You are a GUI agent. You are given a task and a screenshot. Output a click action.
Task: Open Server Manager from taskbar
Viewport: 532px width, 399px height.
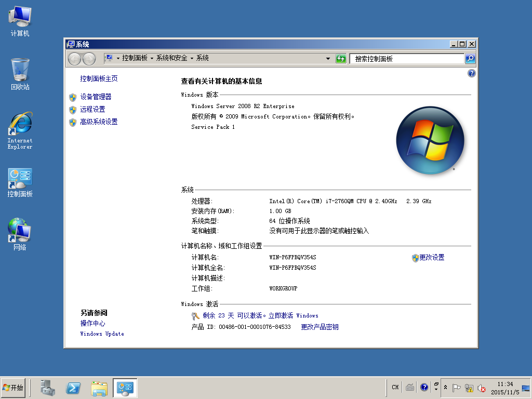pos(47,388)
